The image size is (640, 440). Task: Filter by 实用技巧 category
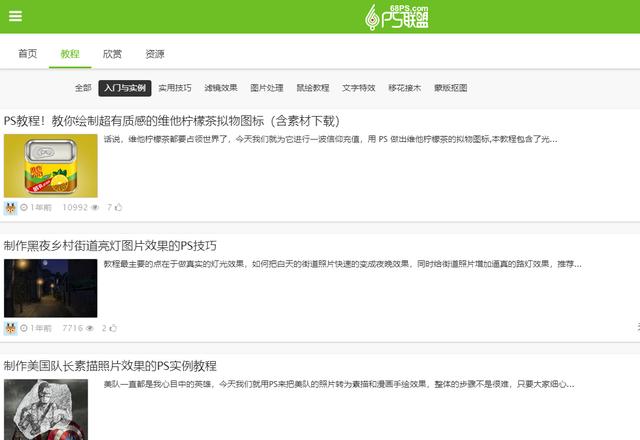click(x=175, y=88)
